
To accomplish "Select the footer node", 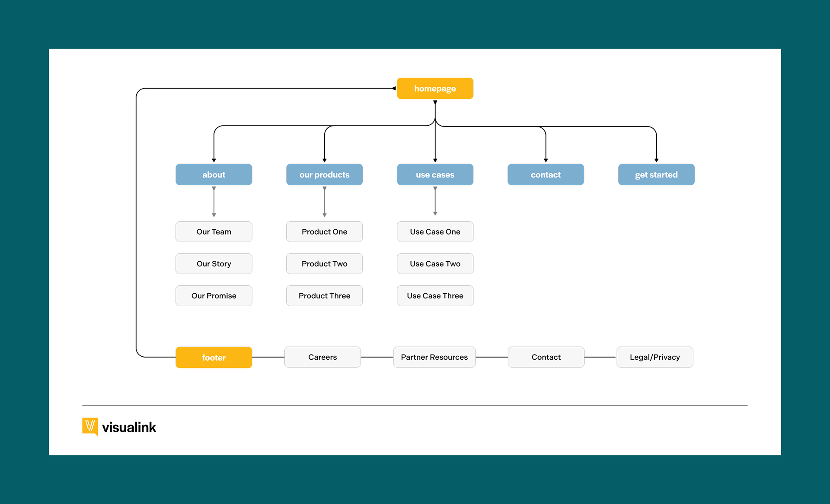I will 214,357.
